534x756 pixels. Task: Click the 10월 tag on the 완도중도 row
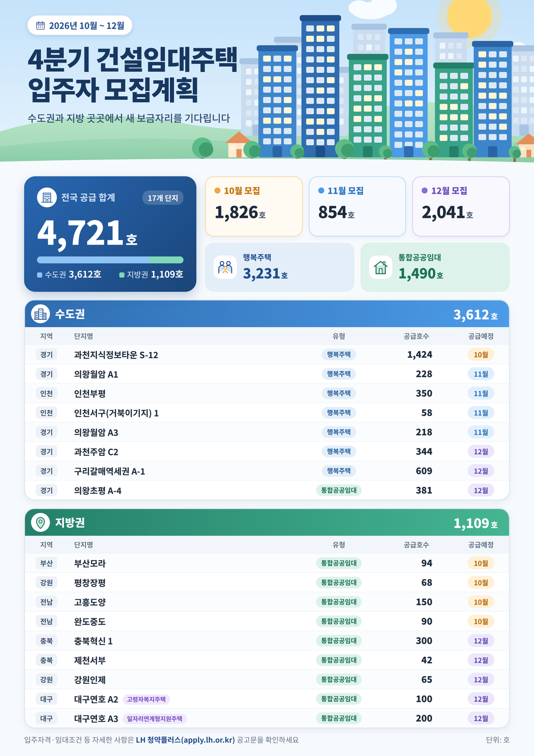(x=481, y=622)
